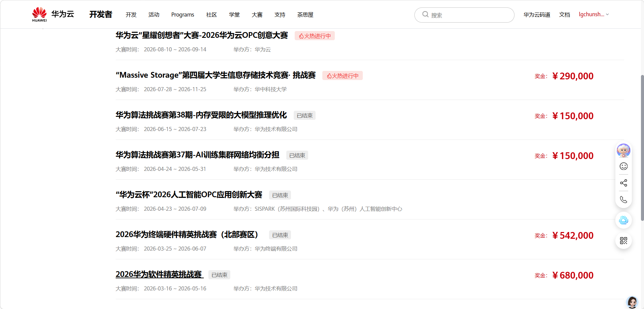Viewport: 644px width, 309px height.
Task: Open the 开发者 nav item
Action: pos(100,15)
